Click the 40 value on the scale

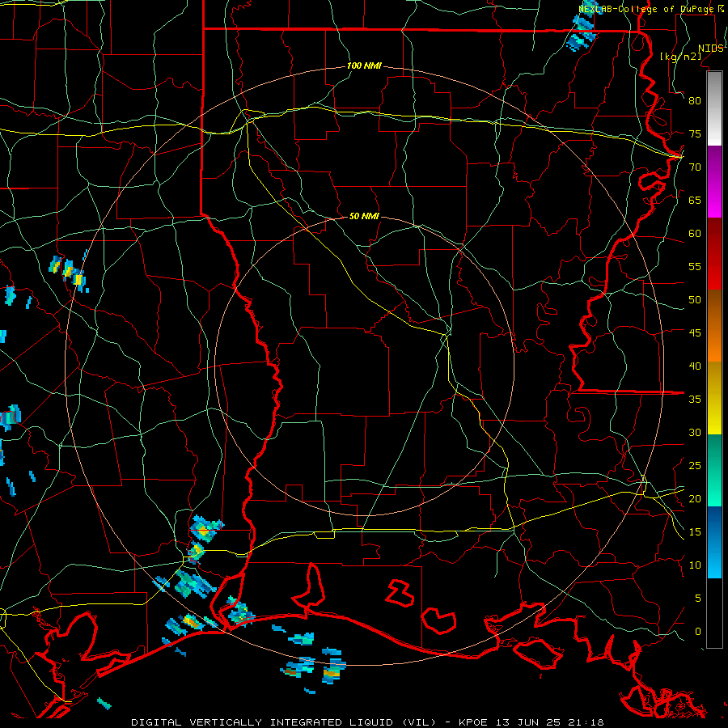[x=695, y=366]
